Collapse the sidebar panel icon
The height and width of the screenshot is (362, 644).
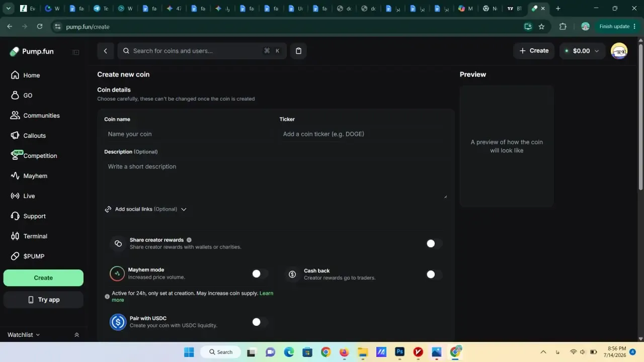pos(76,52)
